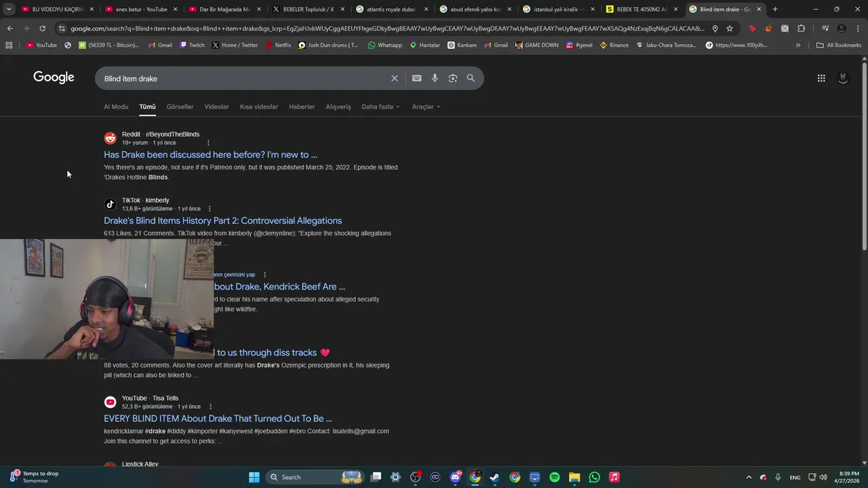Select the Görseller tab

180,106
